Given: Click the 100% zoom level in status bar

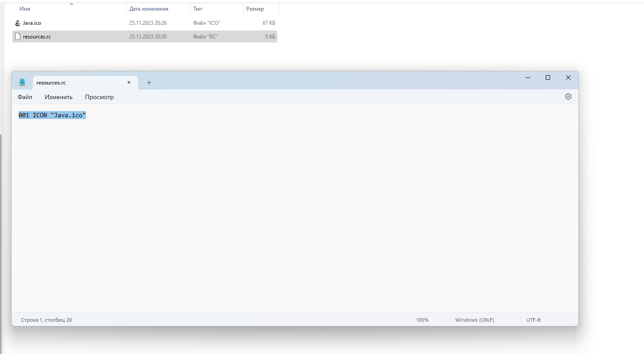Looking at the screenshot, I should (423, 320).
